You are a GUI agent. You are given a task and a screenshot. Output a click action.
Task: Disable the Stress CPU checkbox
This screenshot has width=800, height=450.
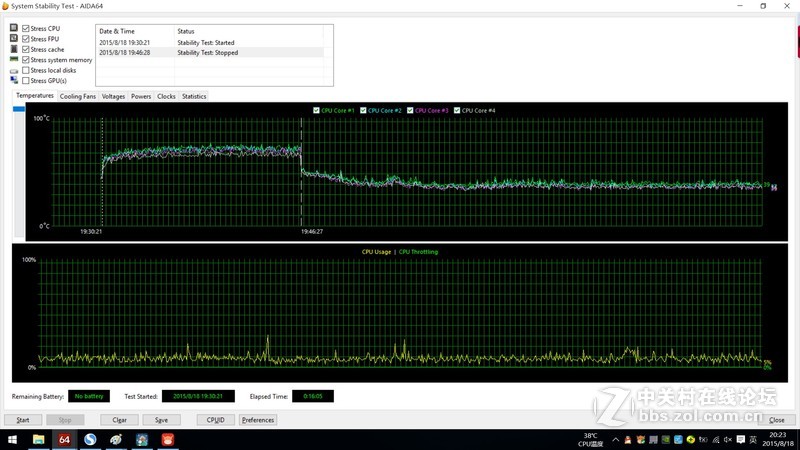(26, 28)
